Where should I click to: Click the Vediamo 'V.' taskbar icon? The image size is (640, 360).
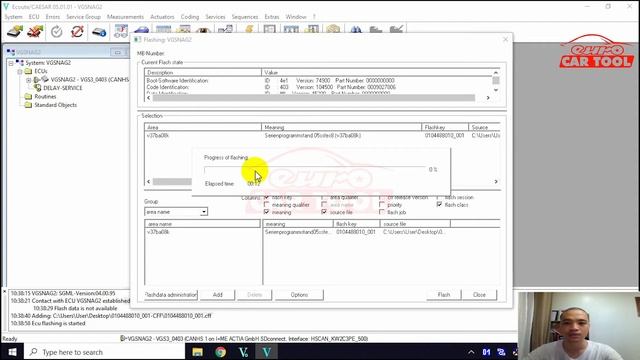pos(244,352)
